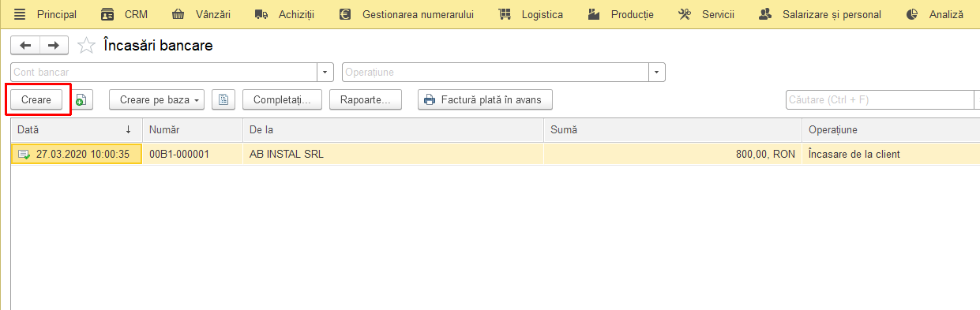Click the Creare button
The height and width of the screenshot is (310, 980).
[x=36, y=99]
